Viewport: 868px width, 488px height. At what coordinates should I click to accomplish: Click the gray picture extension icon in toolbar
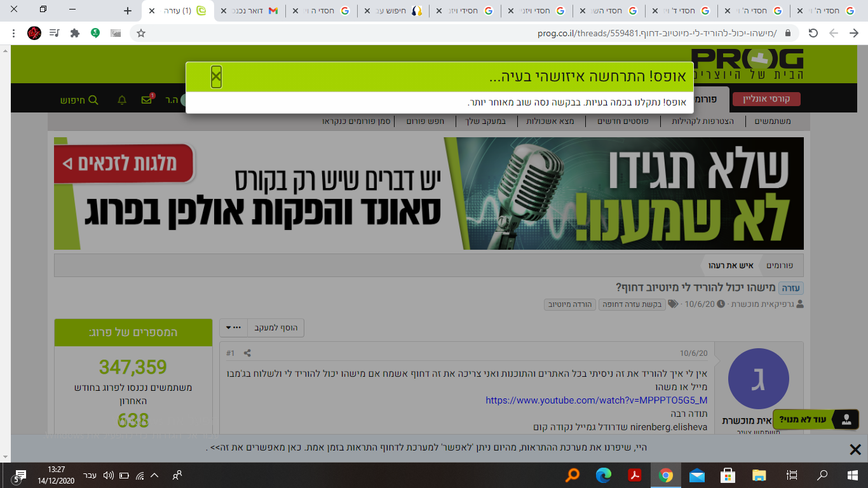pyautogui.click(x=116, y=33)
